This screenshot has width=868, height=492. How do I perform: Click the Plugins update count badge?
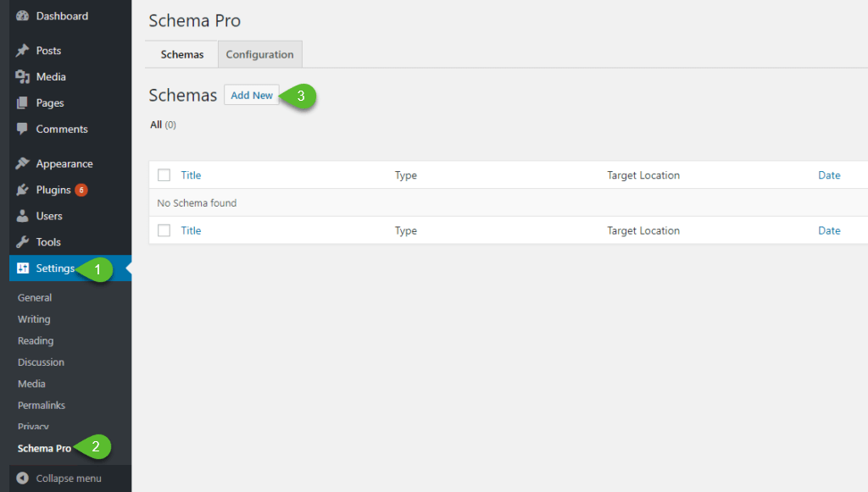point(81,191)
